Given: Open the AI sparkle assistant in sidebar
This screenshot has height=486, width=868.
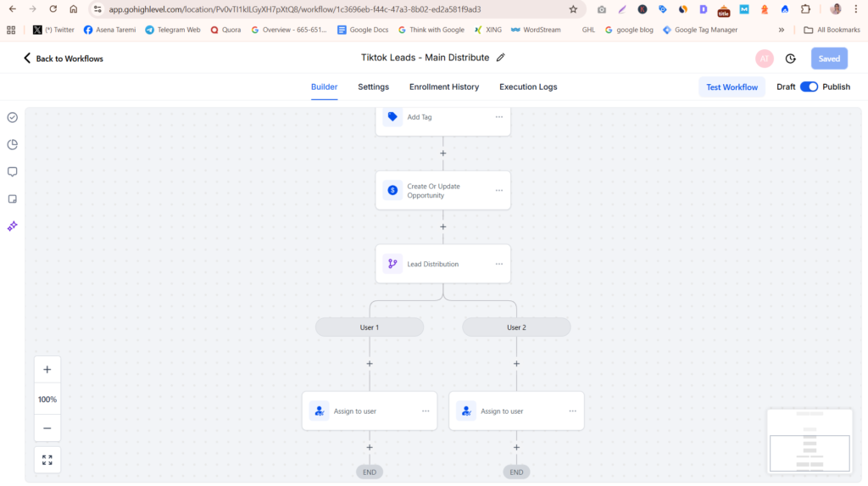Looking at the screenshot, I should pos(12,226).
